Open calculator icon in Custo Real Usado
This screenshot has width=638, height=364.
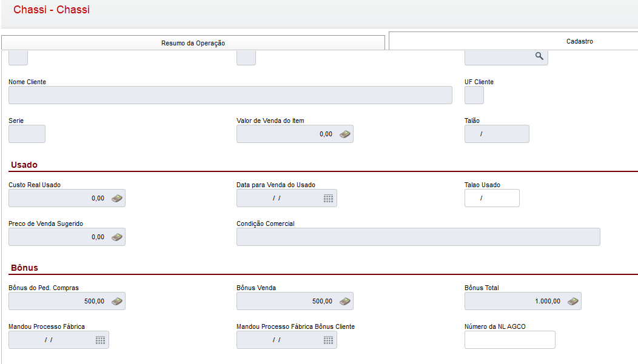(117, 198)
